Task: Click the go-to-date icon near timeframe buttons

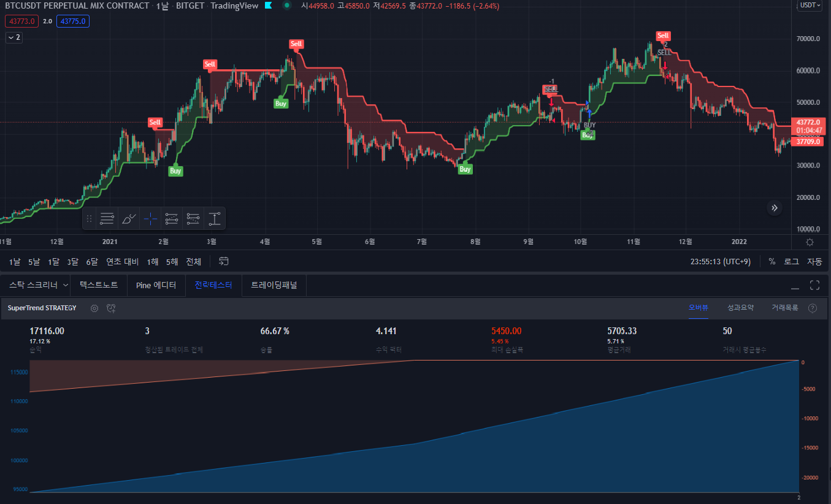Action: pyautogui.click(x=223, y=261)
